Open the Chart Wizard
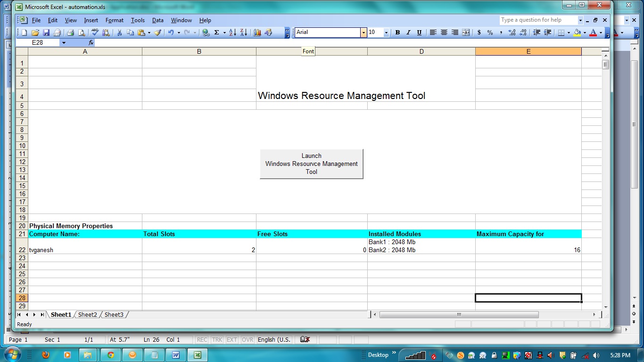The height and width of the screenshot is (362, 644). 257,32
